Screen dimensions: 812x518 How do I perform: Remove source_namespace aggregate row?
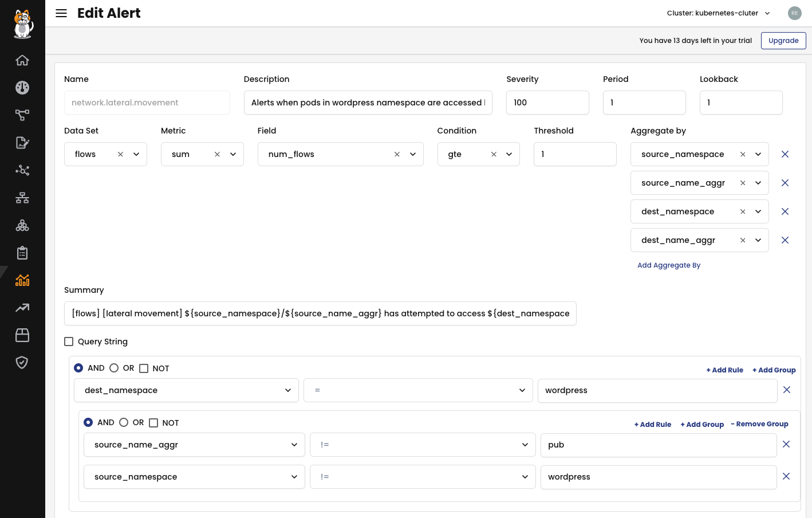[785, 154]
